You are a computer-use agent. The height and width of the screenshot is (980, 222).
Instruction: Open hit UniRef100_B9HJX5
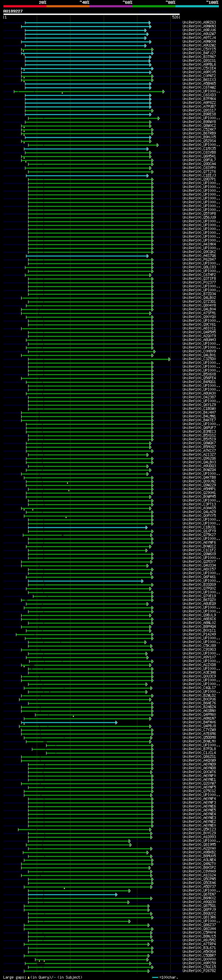coord(199,137)
